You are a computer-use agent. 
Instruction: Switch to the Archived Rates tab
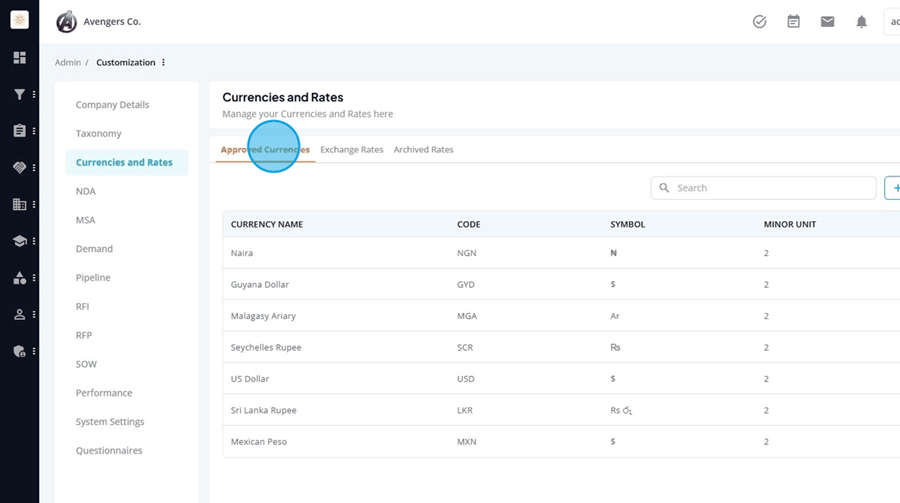pyautogui.click(x=423, y=149)
